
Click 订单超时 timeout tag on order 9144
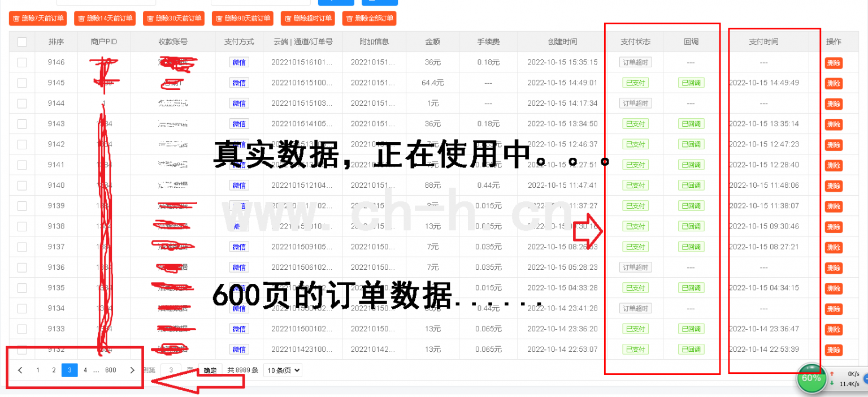pyautogui.click(x=635, y=103)
